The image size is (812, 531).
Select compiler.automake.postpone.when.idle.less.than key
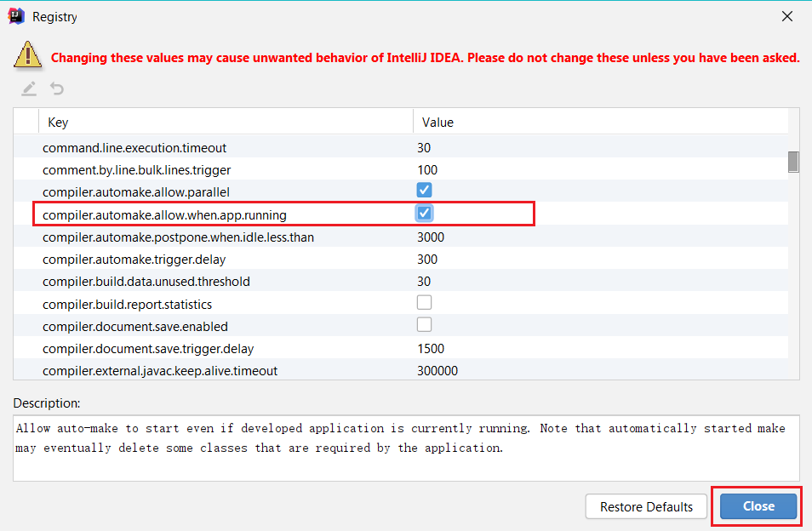click(178, 237)
